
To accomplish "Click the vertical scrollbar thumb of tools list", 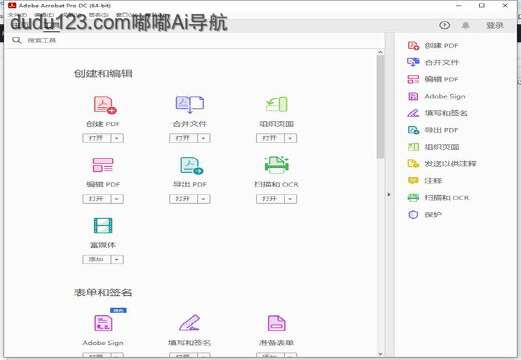I will 380,107.
